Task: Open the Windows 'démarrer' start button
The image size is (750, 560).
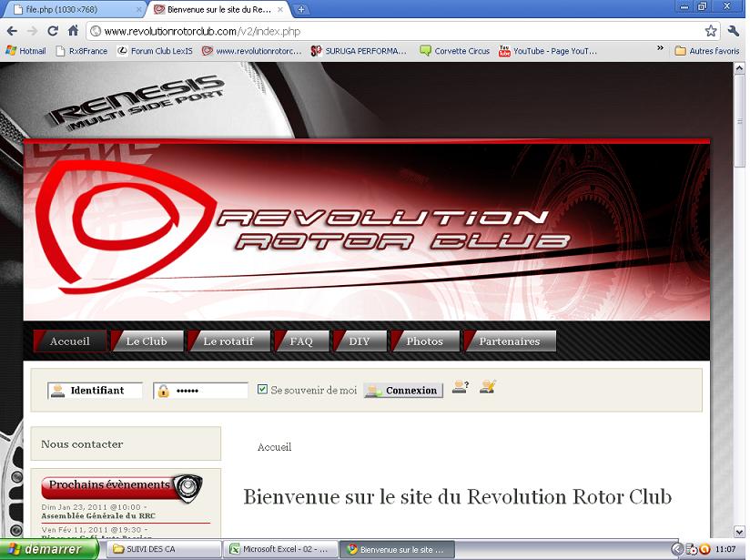Action: [x=46, y=549]
